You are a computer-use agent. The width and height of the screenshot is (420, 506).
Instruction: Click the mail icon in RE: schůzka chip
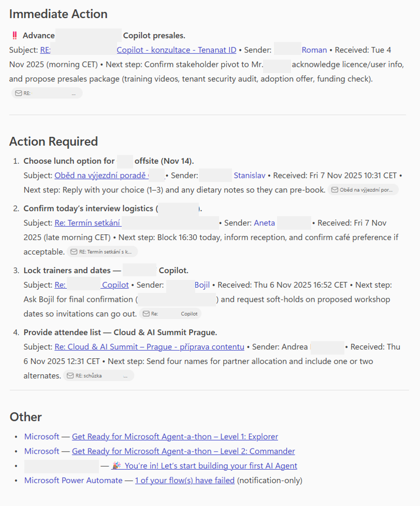tap(70, 376)
